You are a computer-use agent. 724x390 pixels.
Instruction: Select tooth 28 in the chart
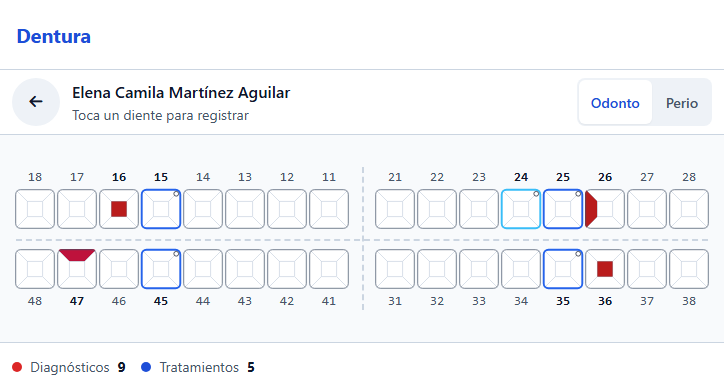689,209
